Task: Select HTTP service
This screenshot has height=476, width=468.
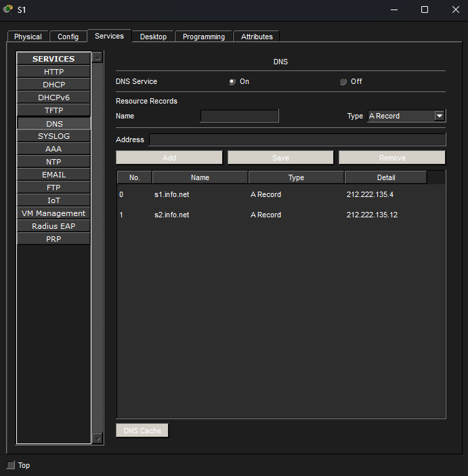Action: tap(54, 72)
